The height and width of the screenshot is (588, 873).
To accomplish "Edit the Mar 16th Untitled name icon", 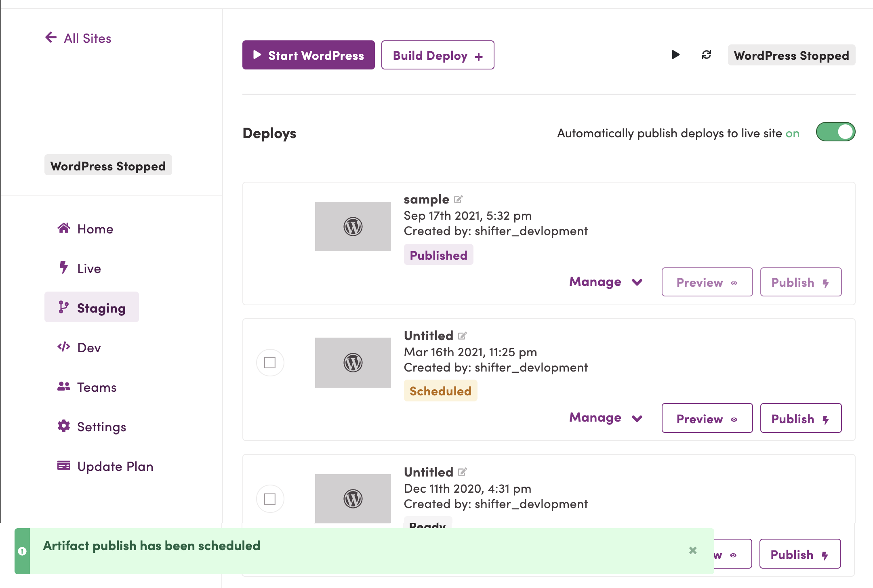I will [x=463, y=336].
